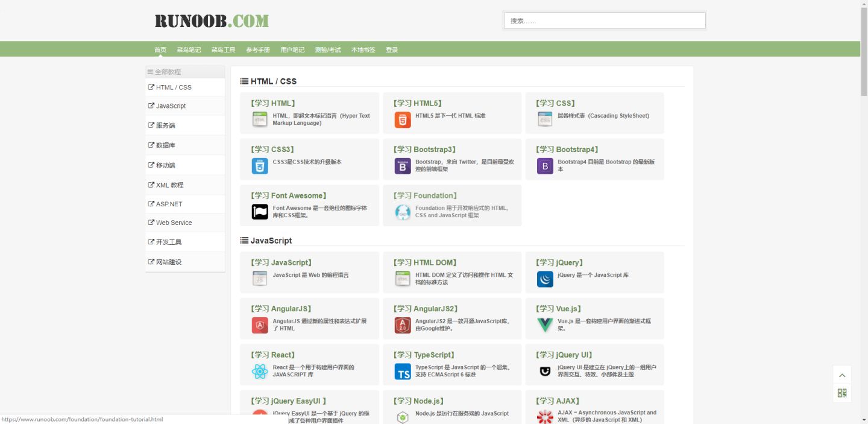Image resolution: width=868 pixels, height=424 pixels.
Task: Click the jQuery UI logo icon
Action: point(545,371)
